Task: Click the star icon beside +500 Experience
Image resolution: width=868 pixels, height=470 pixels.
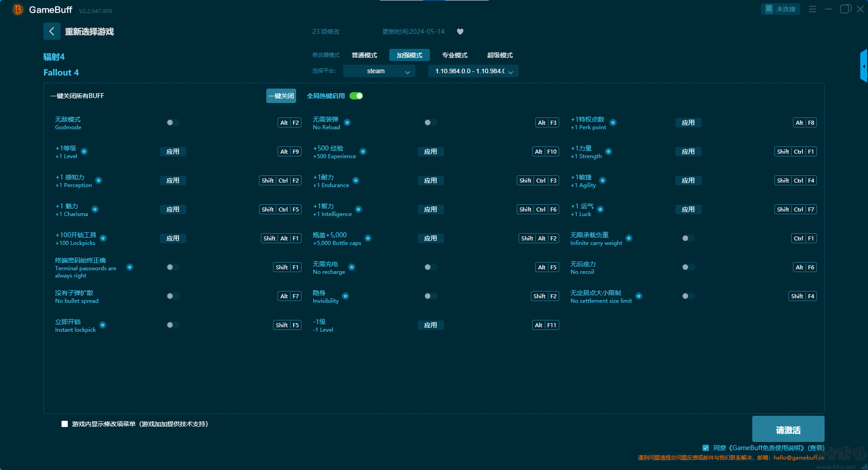Action: point(363,151)
